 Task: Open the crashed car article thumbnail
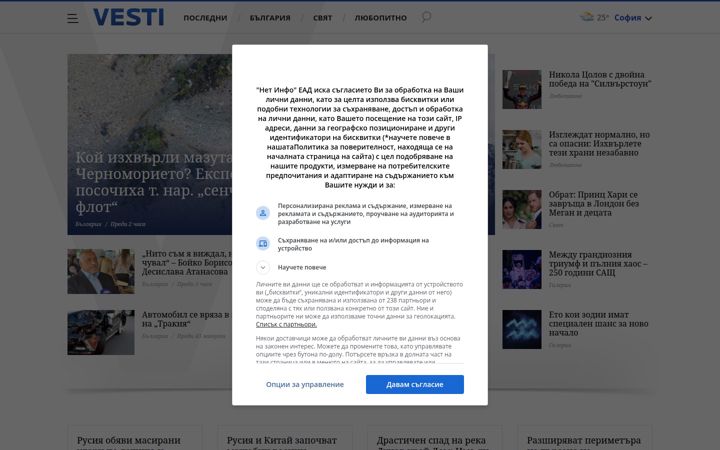click(x=101, y=332)
